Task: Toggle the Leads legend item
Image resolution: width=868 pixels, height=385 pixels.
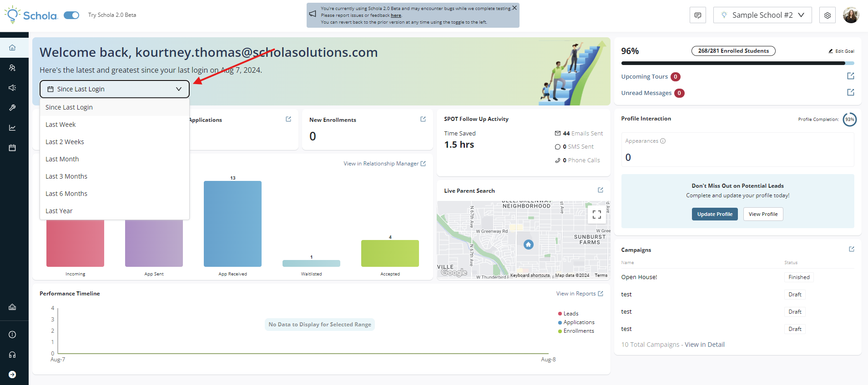Action: coord(568,314)
